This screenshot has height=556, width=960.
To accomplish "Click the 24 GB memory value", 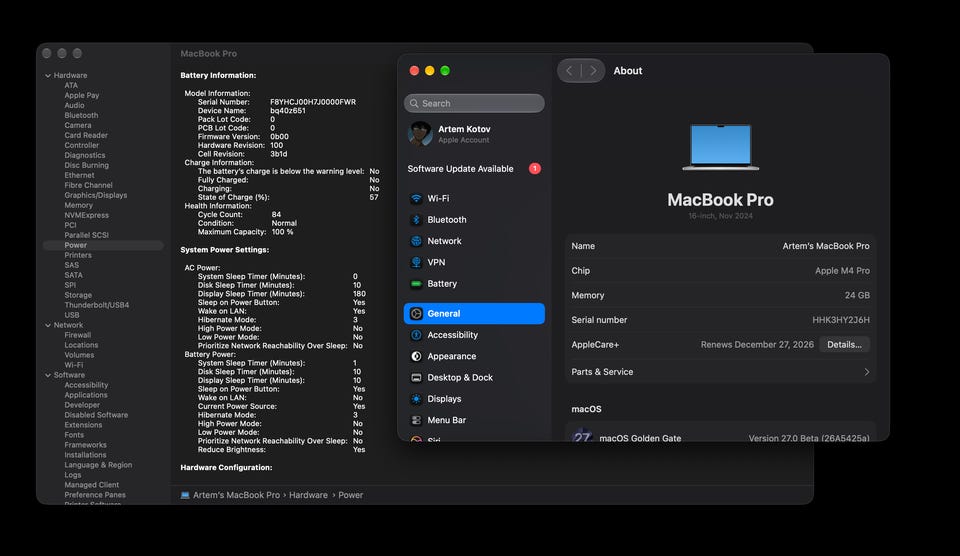I will point(857,295).
